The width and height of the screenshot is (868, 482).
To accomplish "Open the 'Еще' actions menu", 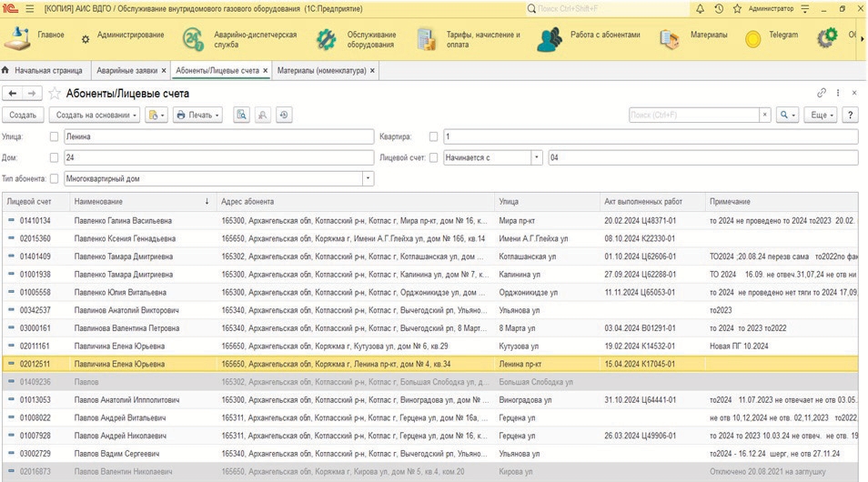I will [820, 115].
